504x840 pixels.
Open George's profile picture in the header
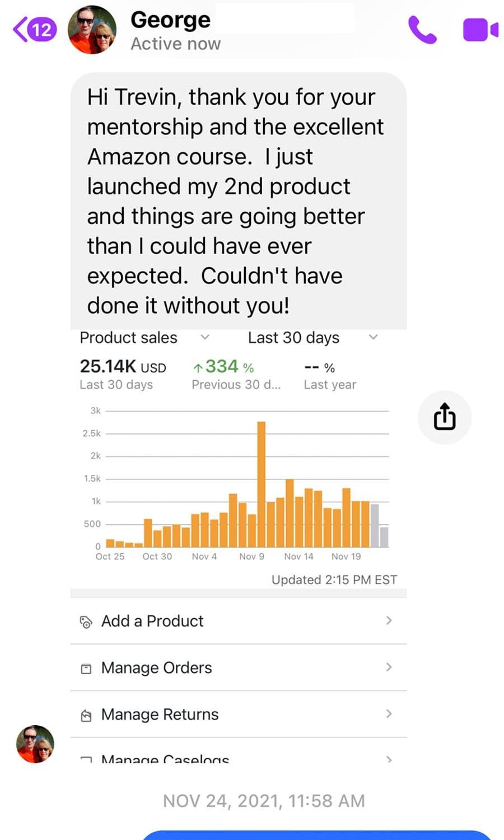click(x=92, y=30)
